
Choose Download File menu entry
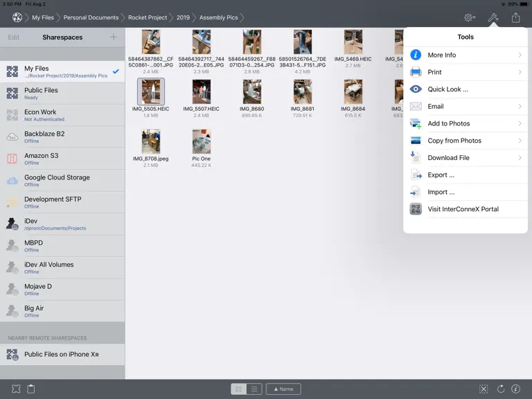pyautogui.click(x=465, y=158)
